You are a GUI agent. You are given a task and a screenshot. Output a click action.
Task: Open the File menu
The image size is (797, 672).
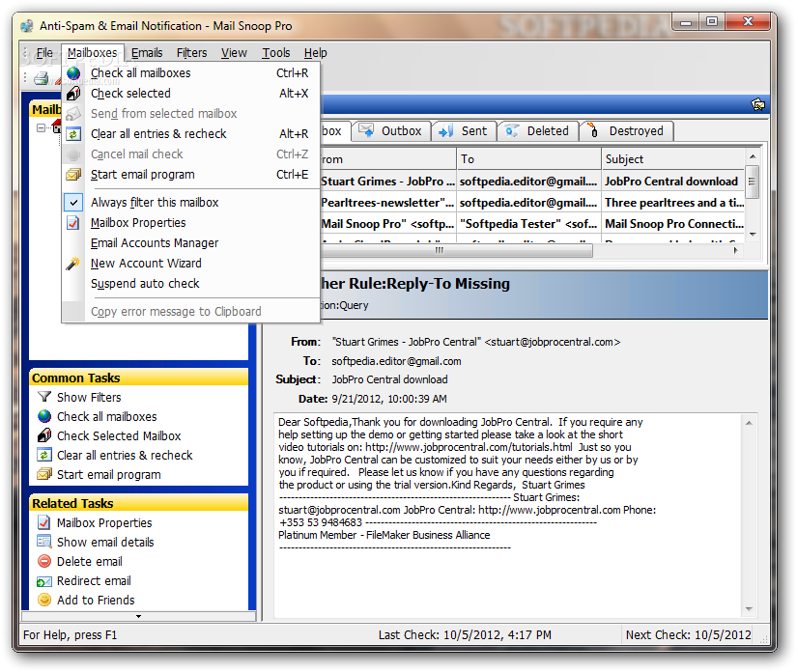point(44,53)
